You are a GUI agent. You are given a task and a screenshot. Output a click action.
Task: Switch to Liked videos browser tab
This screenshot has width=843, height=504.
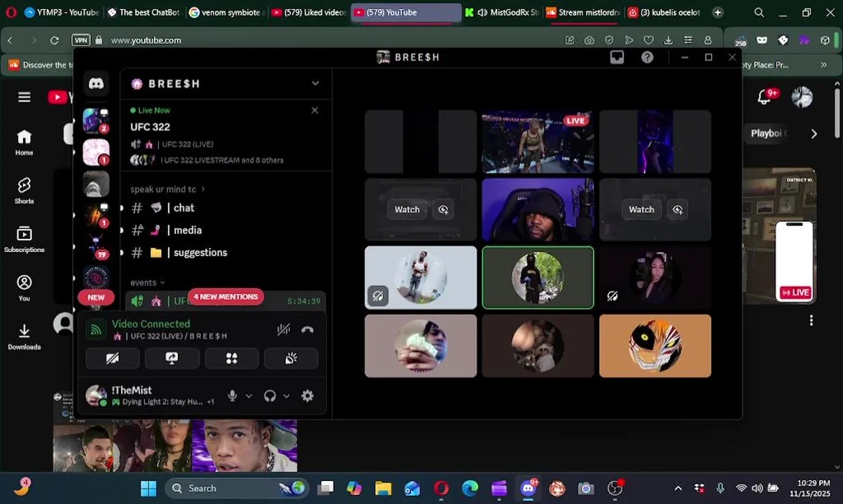pos(309,12)
